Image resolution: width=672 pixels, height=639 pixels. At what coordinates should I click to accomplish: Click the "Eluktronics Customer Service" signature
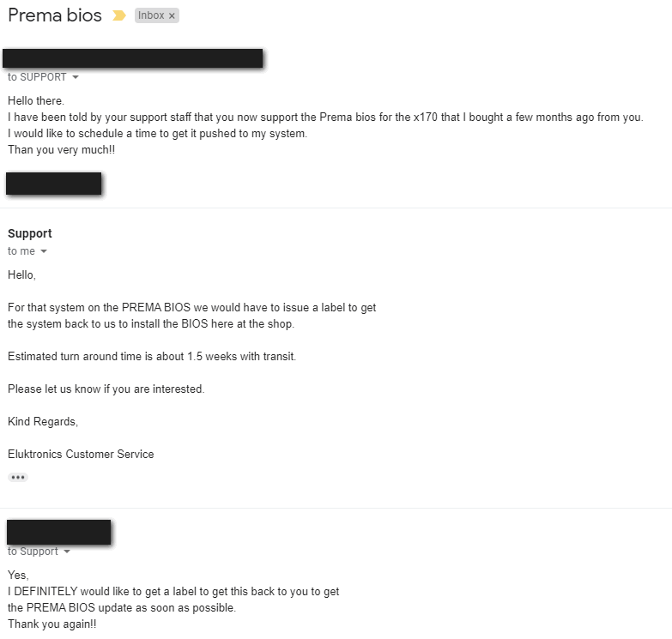coord(81,454)
